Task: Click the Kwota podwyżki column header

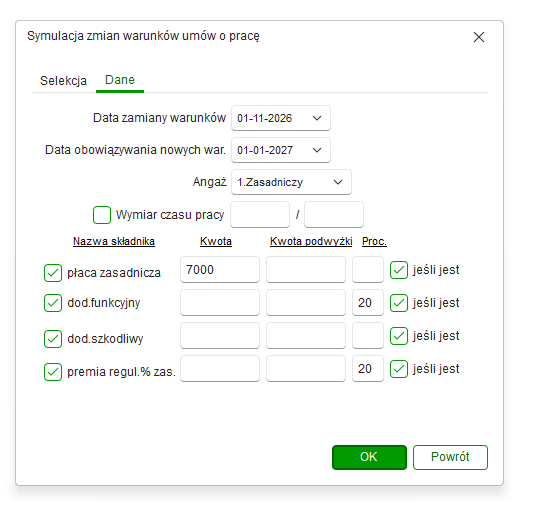Action: click(311, 241)
